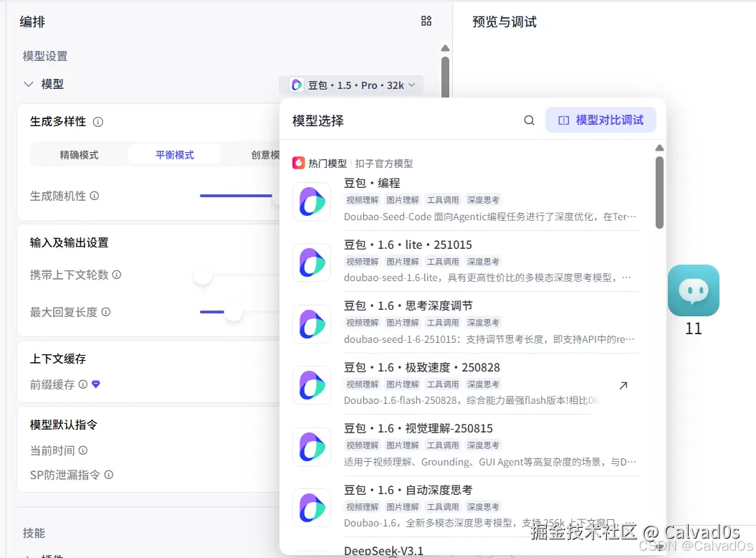The image size is (756, 558).
Task: Click 视频理解 tag under 豆包·编程
Action: pyautogui.click(x=363, y=200)
